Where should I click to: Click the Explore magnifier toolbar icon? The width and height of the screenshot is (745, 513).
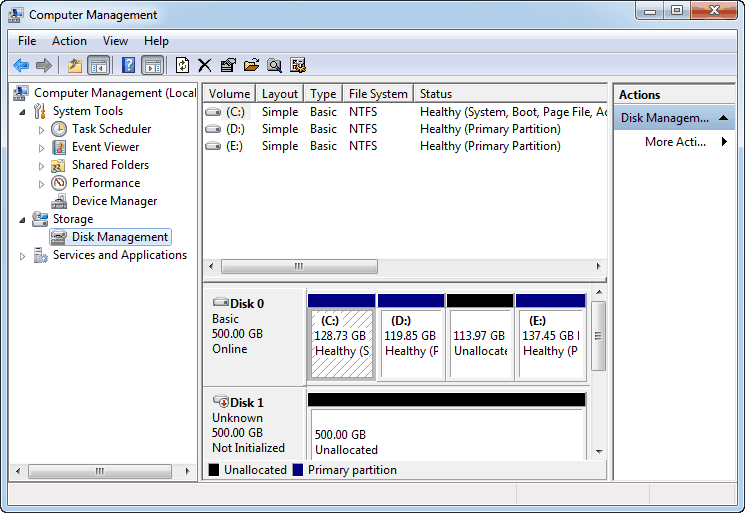[275, 65]
